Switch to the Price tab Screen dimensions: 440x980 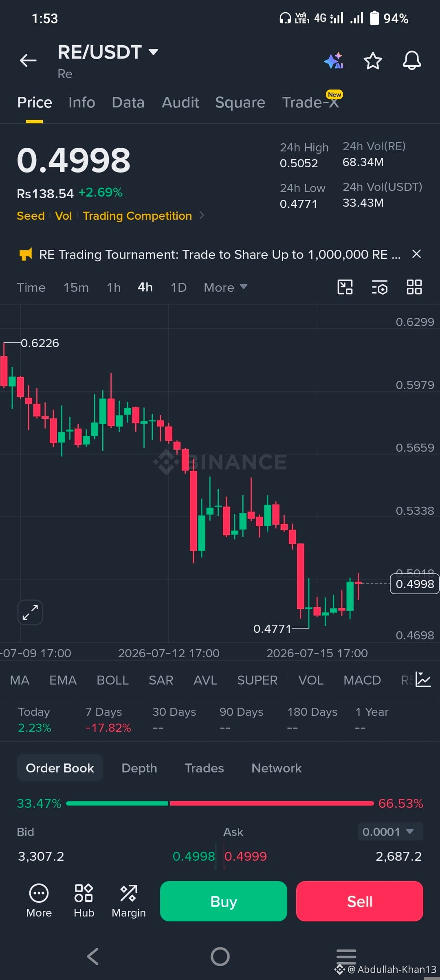(35, 103)
